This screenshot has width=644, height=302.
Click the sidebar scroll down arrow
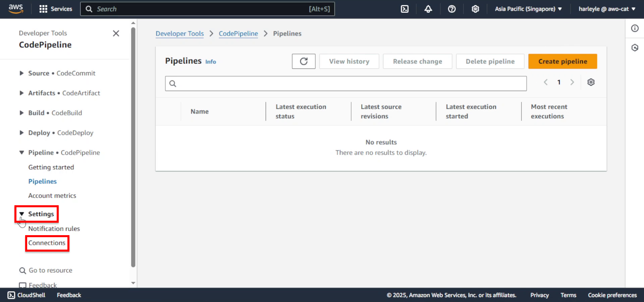pyautogui.click(x=133, y=283)
